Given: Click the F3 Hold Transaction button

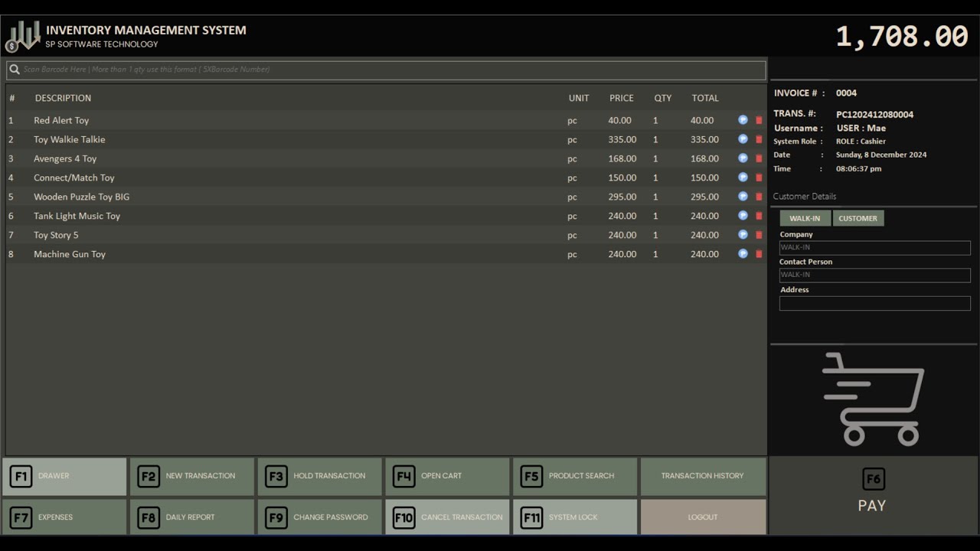Looking at the screenshot, I should [x=320, y=476].
